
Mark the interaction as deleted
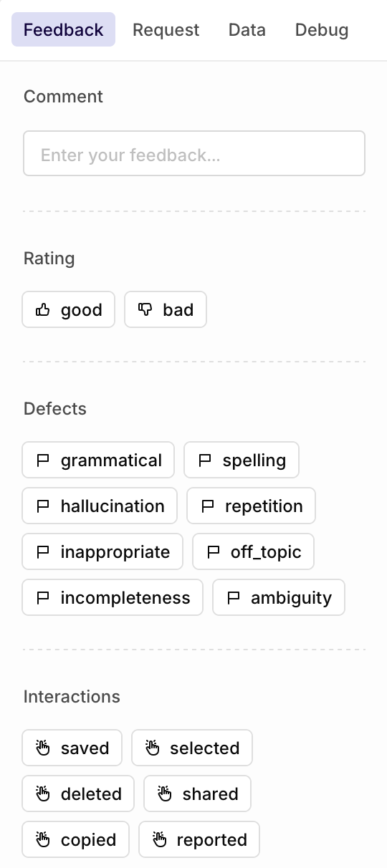point(78,794)
